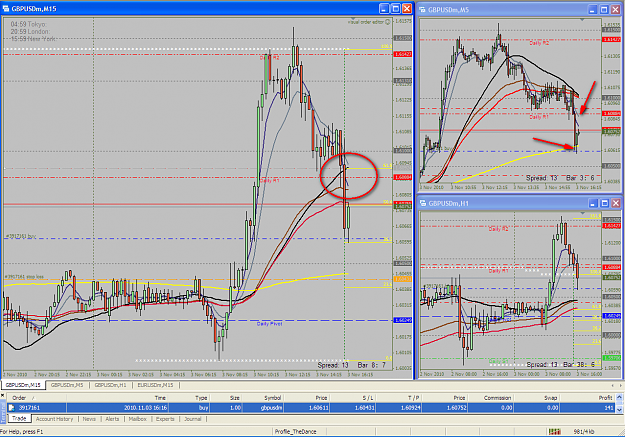Maximize the GBPUSDm,M15 chart window
This screenshot has width=625, height=437.
point(395,8)
